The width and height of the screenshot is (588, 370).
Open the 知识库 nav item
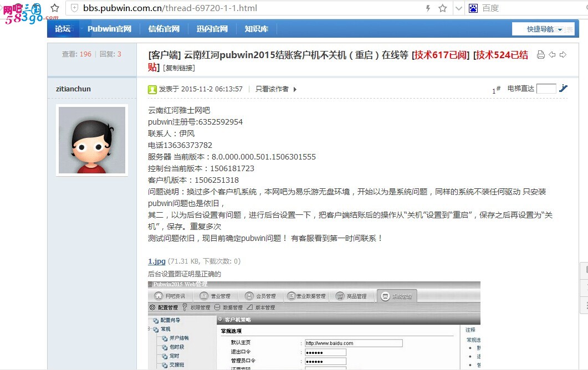click(x=256, y=29)
